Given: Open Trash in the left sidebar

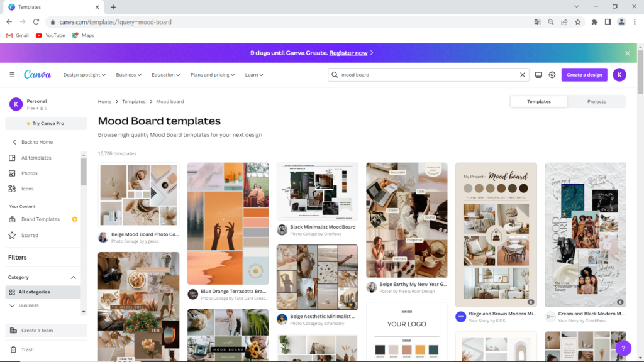Looking at the screenshot, I should tap(28, 349).
